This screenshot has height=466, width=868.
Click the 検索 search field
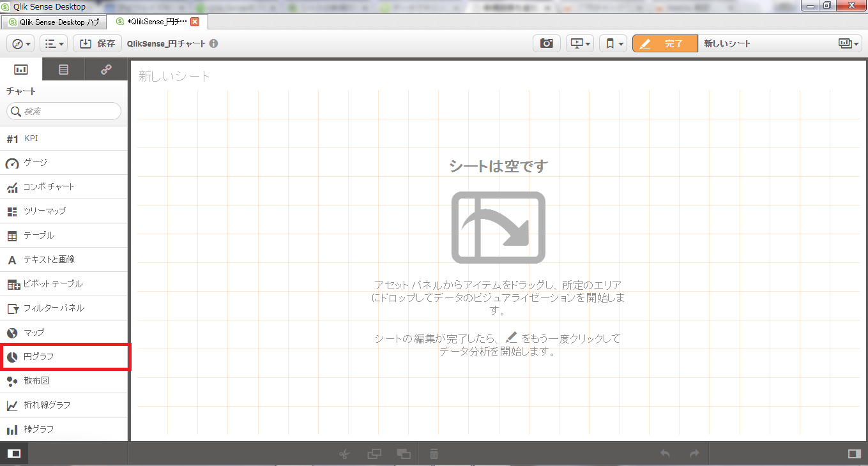pyautogui.click(x=65, y=111)
